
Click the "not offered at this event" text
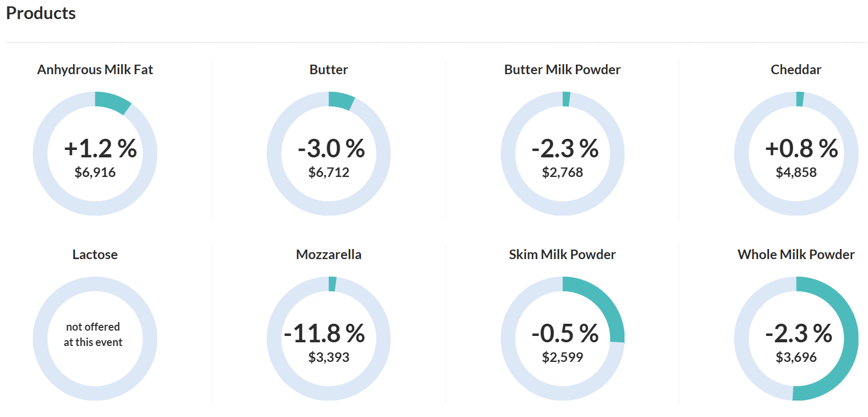tap(93, 334)
